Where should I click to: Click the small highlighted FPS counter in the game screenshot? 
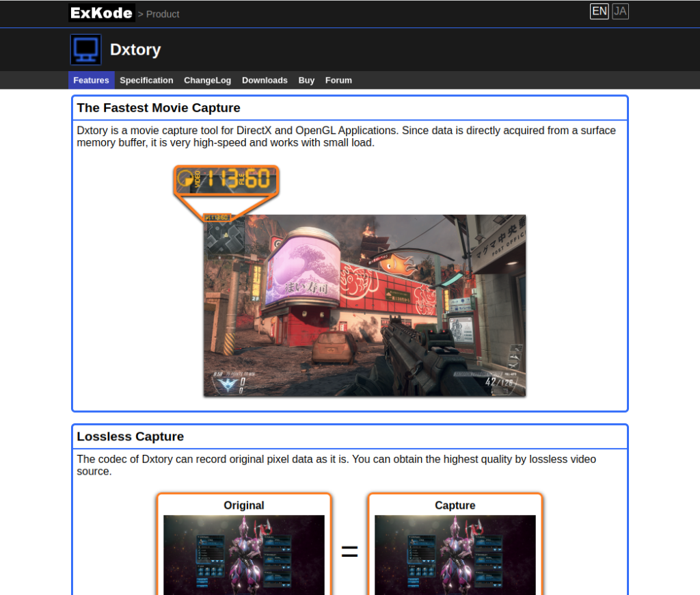[x=217, y=217]
